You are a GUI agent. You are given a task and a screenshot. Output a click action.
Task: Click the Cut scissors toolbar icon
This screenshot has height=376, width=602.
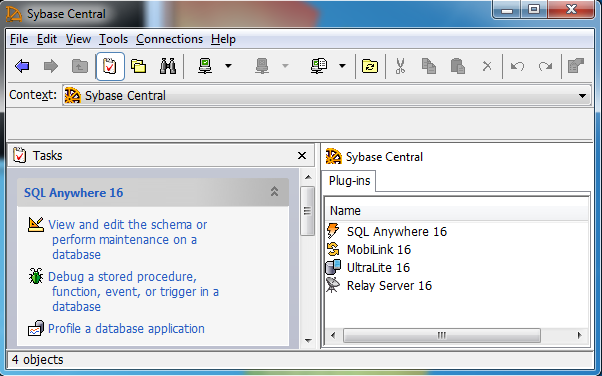[x=400, y=66]
